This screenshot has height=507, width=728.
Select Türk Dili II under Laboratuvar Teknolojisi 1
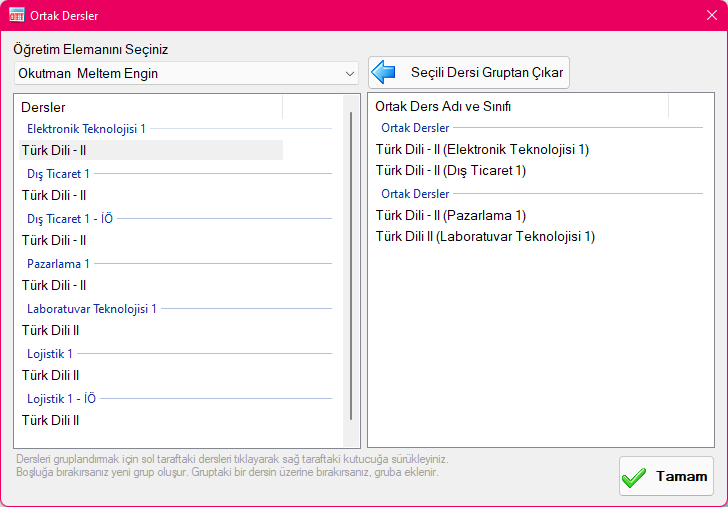[51, 331]
